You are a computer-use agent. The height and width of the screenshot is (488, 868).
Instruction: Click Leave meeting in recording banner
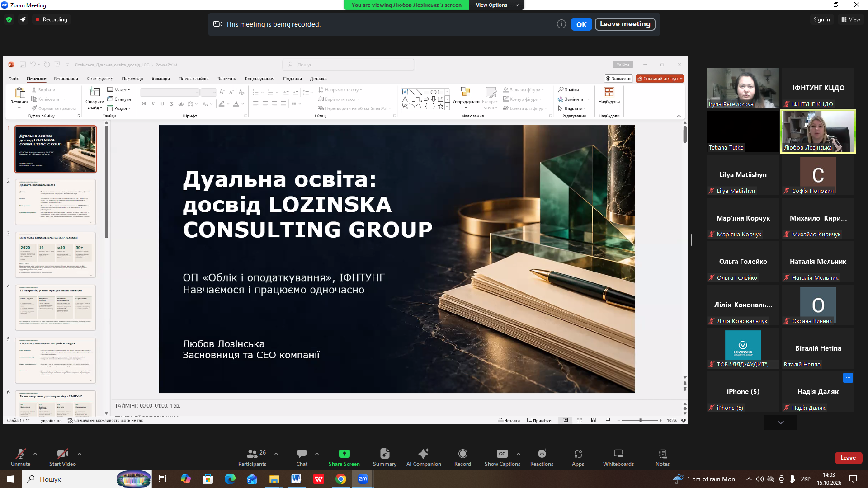pyautogui.click(x=625, y=24)
